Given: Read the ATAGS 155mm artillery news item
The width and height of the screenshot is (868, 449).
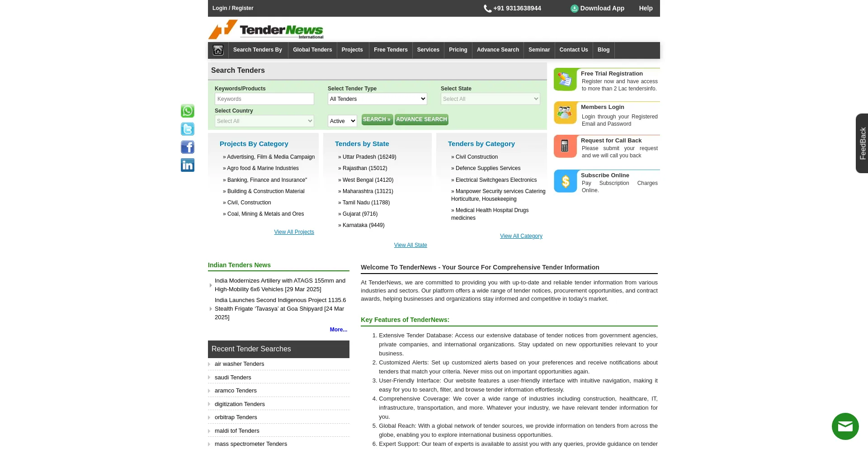Looking at the screenshot, I should (280, 285).
